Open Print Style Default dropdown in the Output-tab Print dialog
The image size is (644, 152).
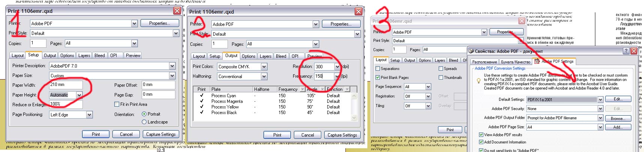pyautogui.click(x=357, y=34)
